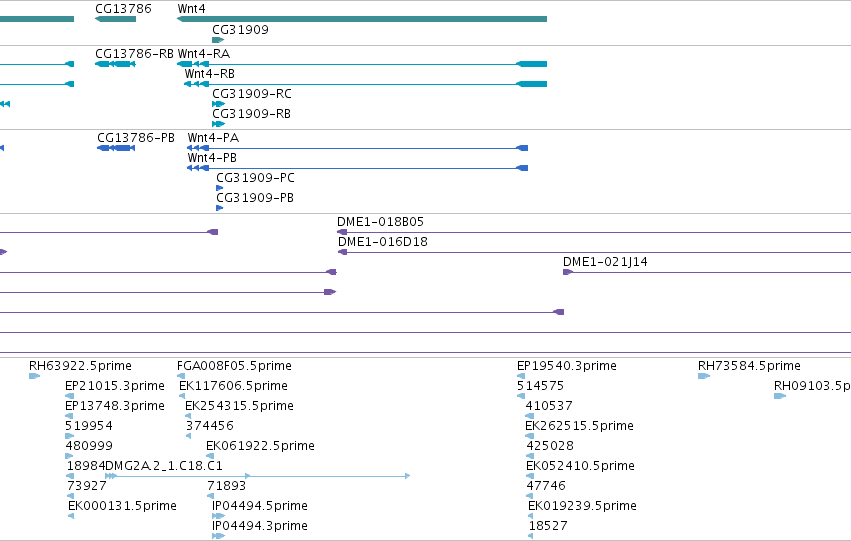The height and width of the screenshot is (541, 851).
Task: Click the CG13786 gene label
Action: coord(123,9)
